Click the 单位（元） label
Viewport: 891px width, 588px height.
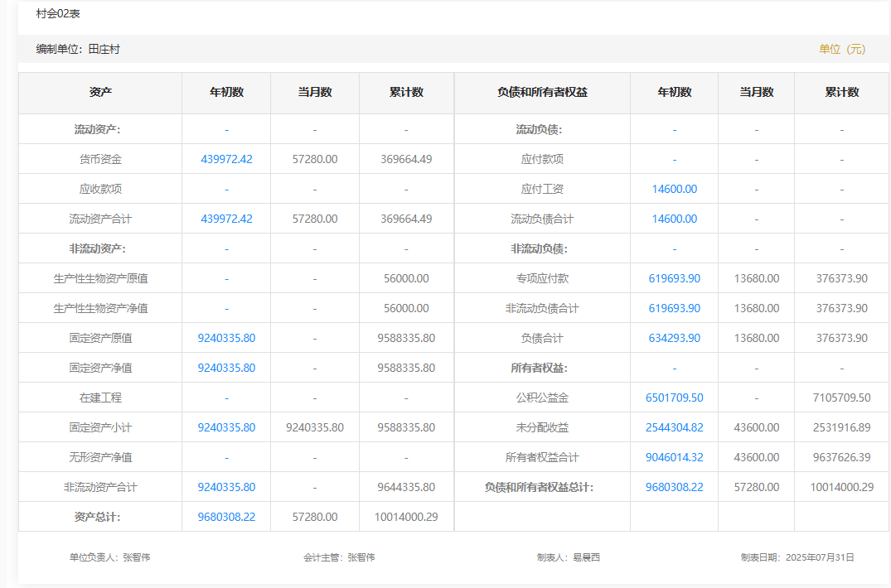[841, 49]
